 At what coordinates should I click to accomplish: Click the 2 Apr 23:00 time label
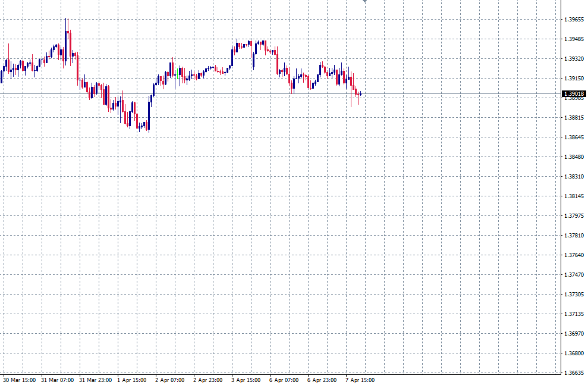click(207, 379)
